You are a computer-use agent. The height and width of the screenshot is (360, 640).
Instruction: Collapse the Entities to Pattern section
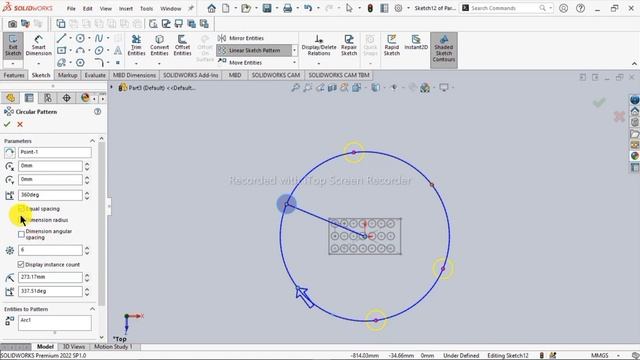92,309
